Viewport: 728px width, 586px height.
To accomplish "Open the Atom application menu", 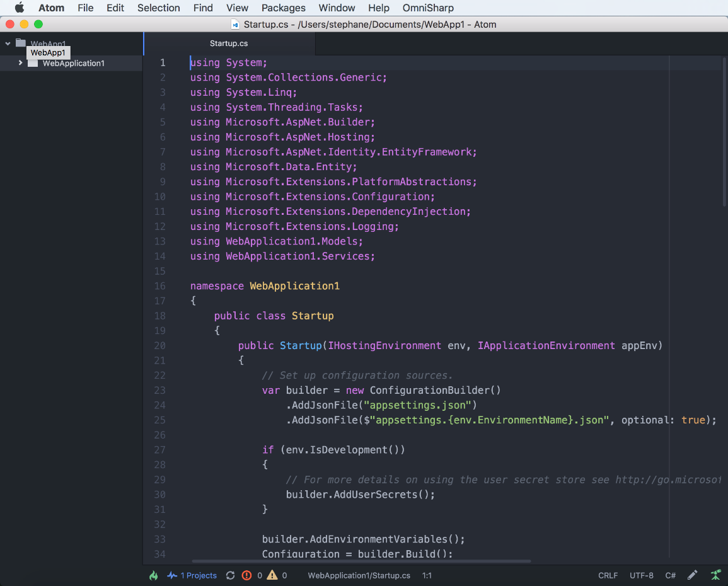I will coord(51,8).
